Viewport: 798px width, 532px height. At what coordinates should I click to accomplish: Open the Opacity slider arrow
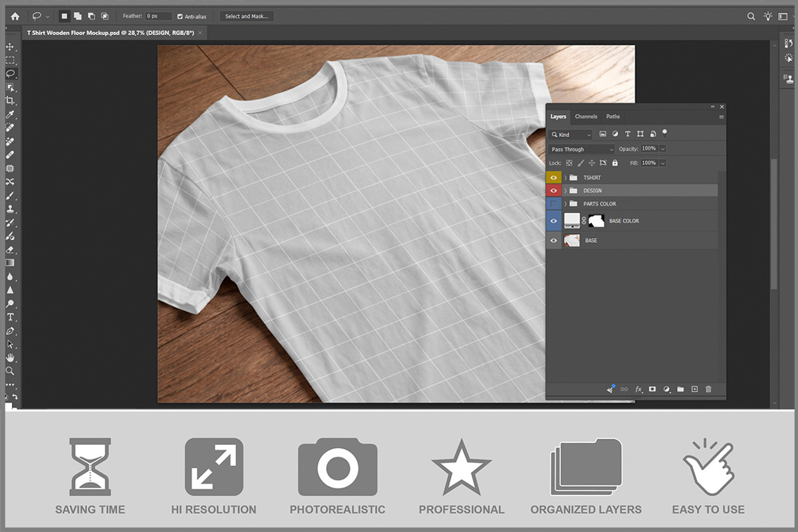662,149
